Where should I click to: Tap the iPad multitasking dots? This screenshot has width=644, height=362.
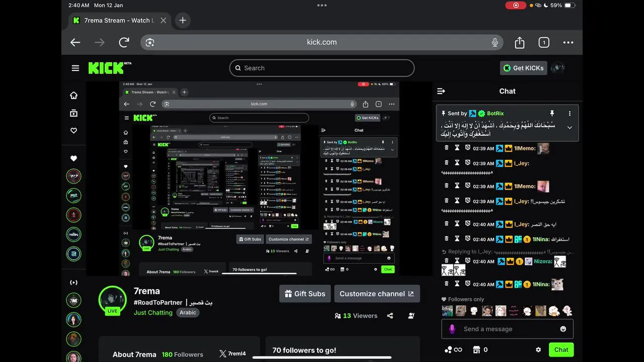(x=322, y=5)
